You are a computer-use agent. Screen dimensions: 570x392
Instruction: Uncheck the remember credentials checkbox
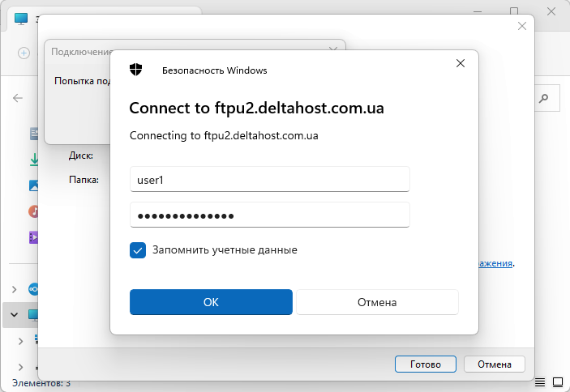click(138, 250)
